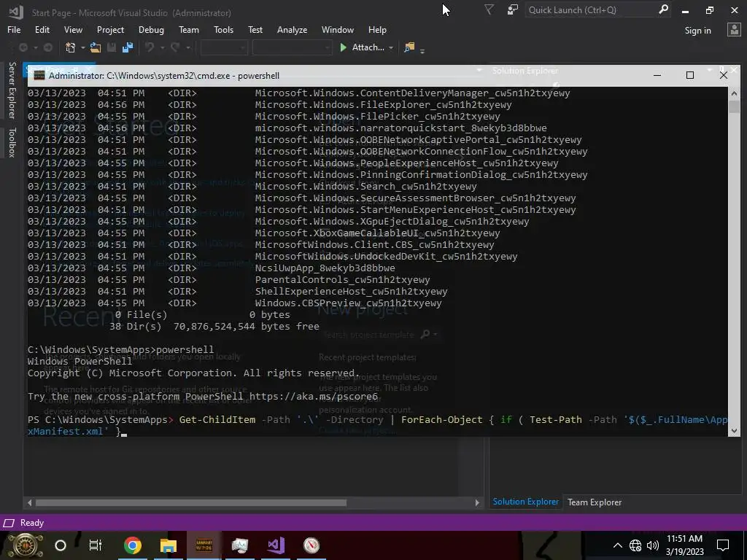
Task: Click the Start Page horizontal scrollbar thumb
Action: click(x=191, y=502)
